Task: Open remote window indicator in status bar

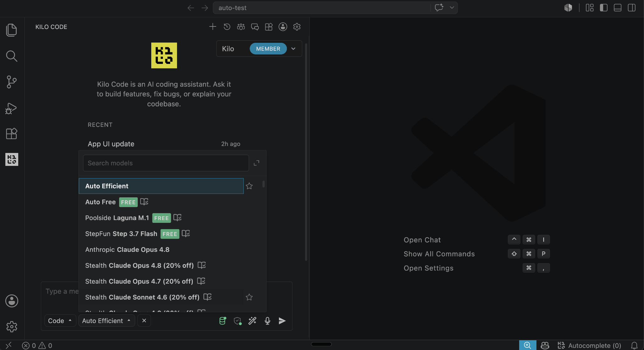Action: pyautogui.click(x=8, y=345)
